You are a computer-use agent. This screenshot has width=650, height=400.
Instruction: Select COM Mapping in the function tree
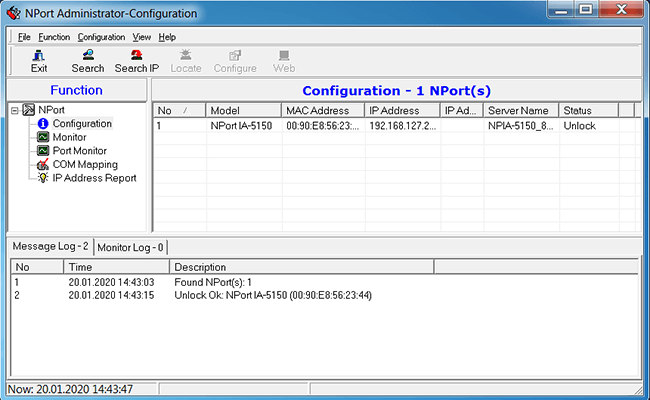[x=85, y=165]
